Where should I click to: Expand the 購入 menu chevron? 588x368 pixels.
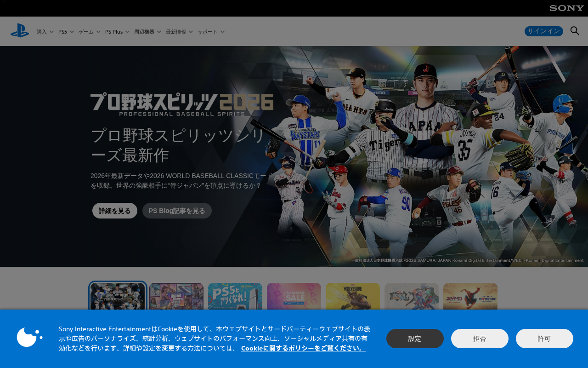coord(51,32)
